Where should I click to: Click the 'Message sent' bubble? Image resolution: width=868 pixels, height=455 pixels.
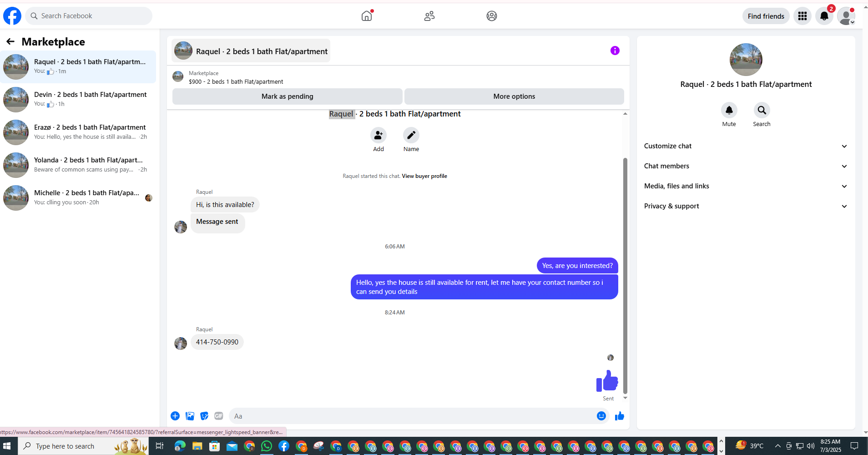coord(217,223)
